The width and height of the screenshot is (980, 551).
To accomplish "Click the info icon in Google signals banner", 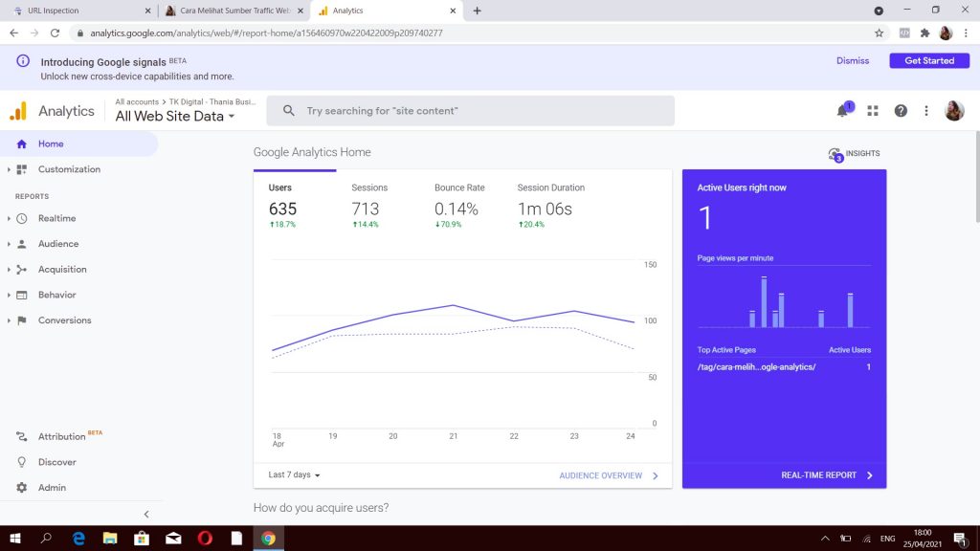I will coord(23,61).
